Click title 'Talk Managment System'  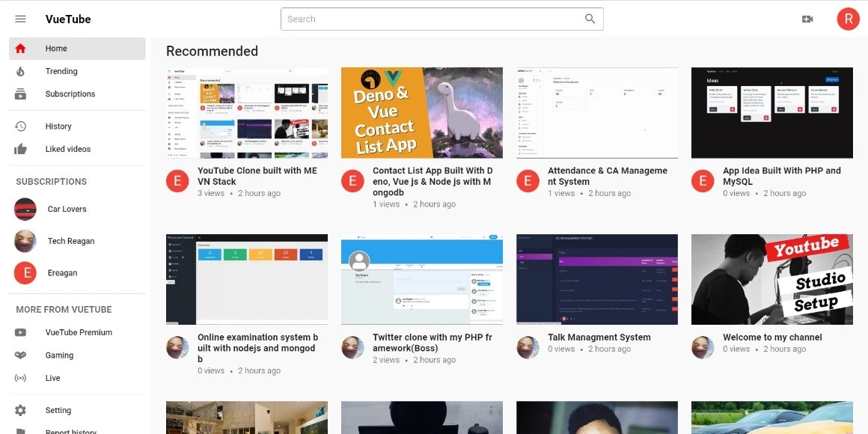(x=599, y=337)
